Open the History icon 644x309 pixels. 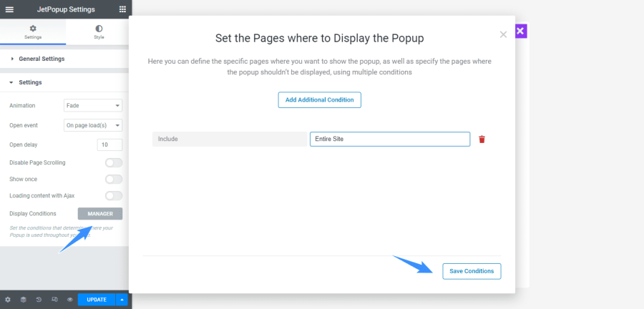pyautogui.click(x=39, y=300)
